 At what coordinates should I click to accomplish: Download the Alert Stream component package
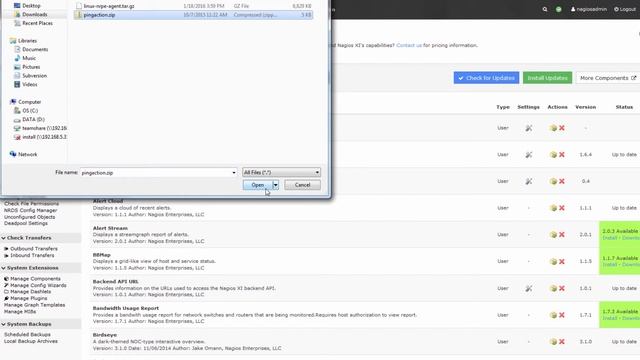click(x=553, y=235)
